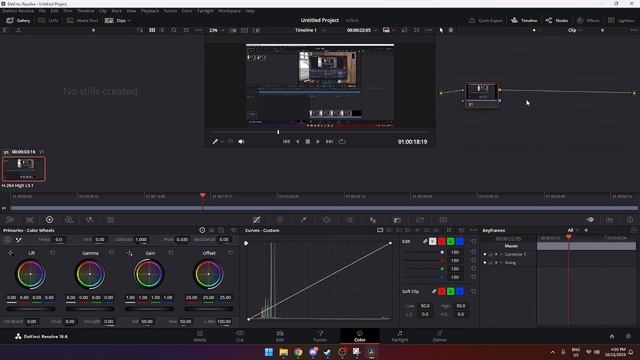Show the Scopes palette icon
This screenshot has height=360, width=640.
tap(610, 220)
